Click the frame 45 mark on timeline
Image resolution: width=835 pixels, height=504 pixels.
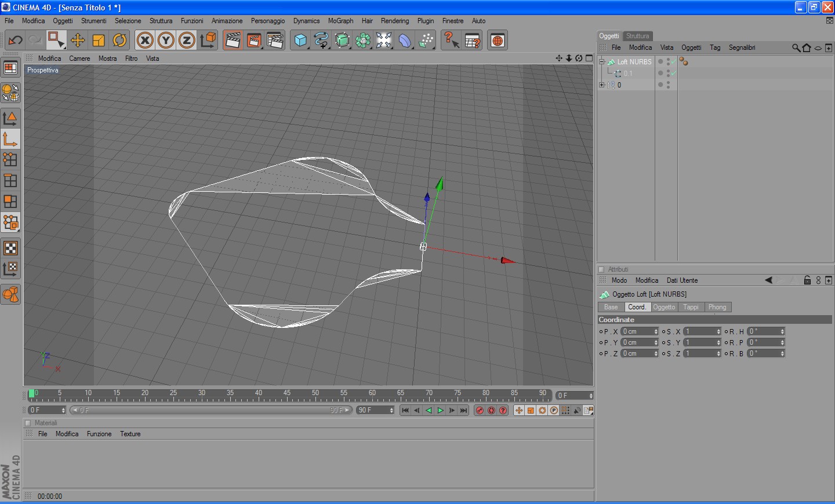pyautogui.click(x=287, y=395)
